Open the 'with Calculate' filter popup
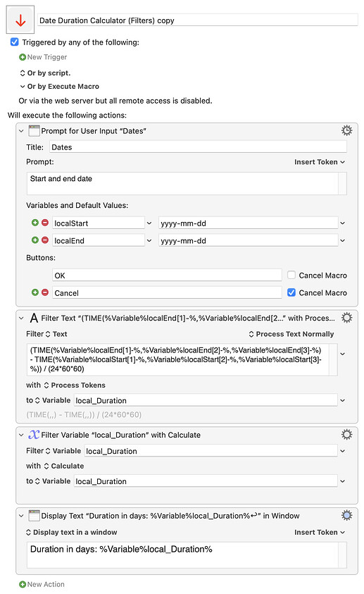The height and width of the screenshot is (594, 364). [63, 466]
